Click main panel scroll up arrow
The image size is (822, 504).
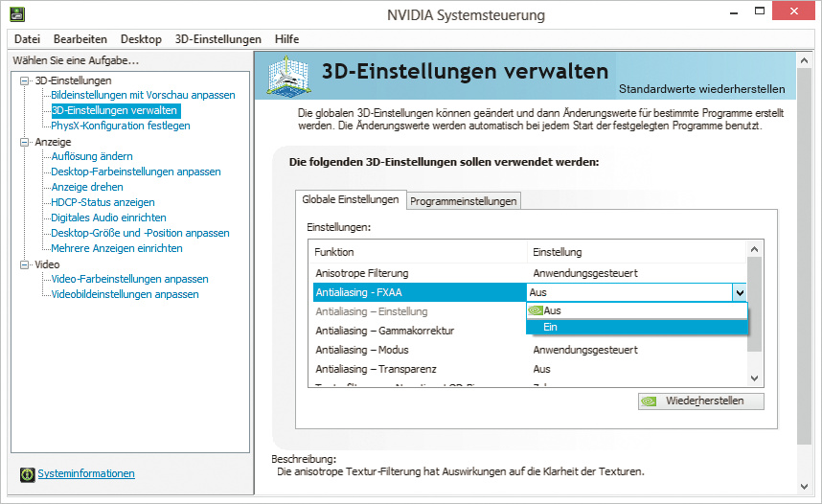pos(804,60)
